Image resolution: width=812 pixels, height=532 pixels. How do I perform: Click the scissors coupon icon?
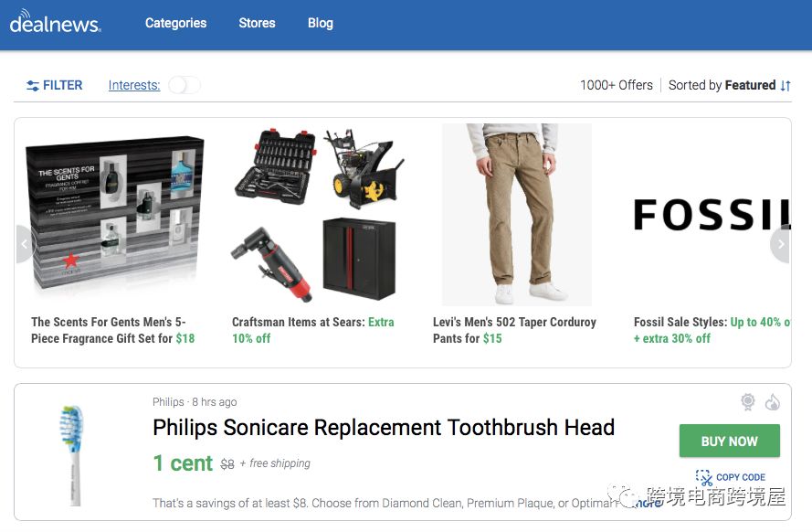coord(704,477)
